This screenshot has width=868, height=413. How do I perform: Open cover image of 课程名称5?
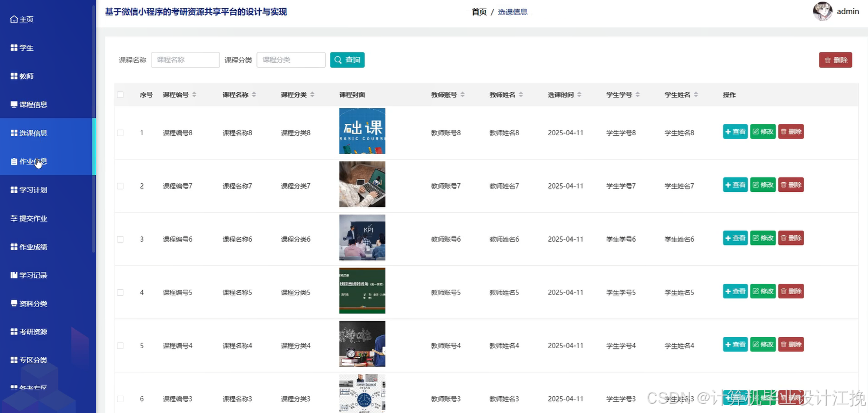tap(362, 291)
